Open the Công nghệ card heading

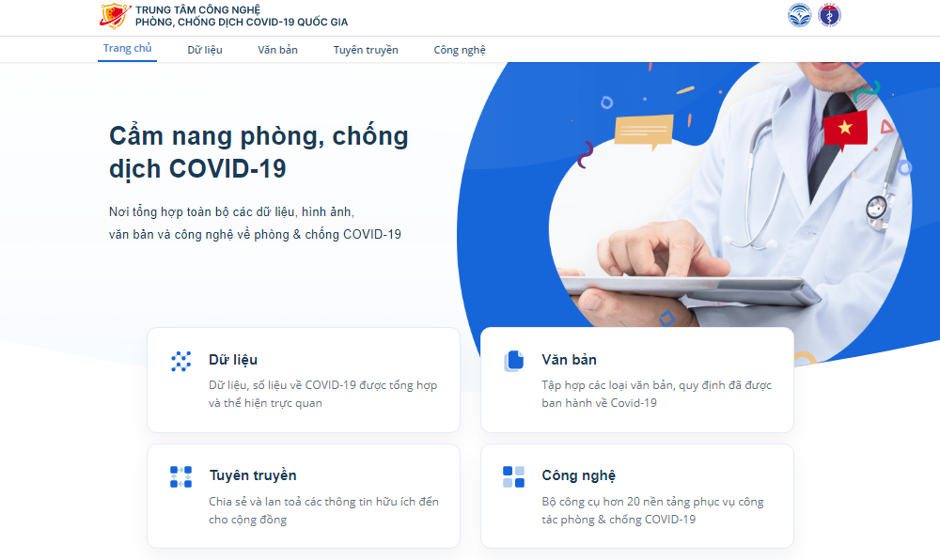[x=578, y=475]
